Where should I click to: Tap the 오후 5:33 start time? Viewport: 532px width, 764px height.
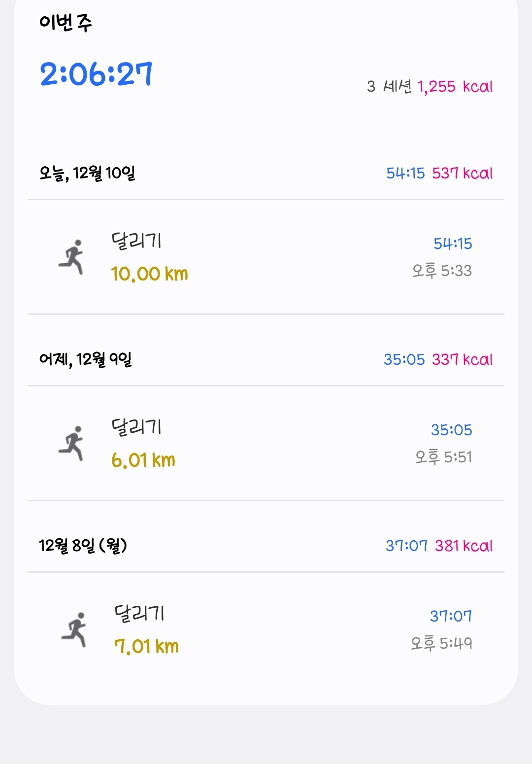tap(442, 271)
